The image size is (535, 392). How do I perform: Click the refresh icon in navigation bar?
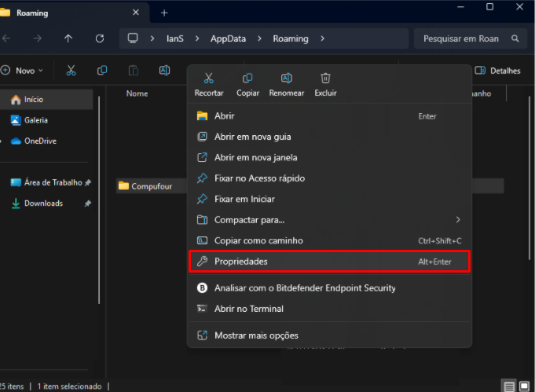coord(100,38)
